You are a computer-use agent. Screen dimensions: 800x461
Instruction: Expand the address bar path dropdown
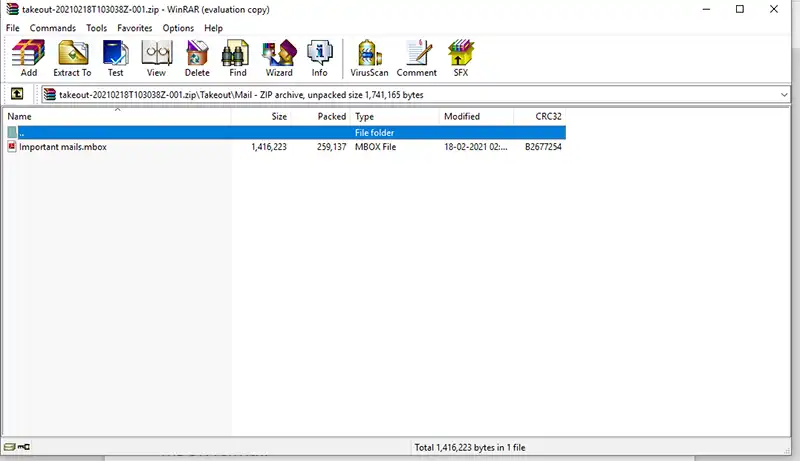[784, 94]
